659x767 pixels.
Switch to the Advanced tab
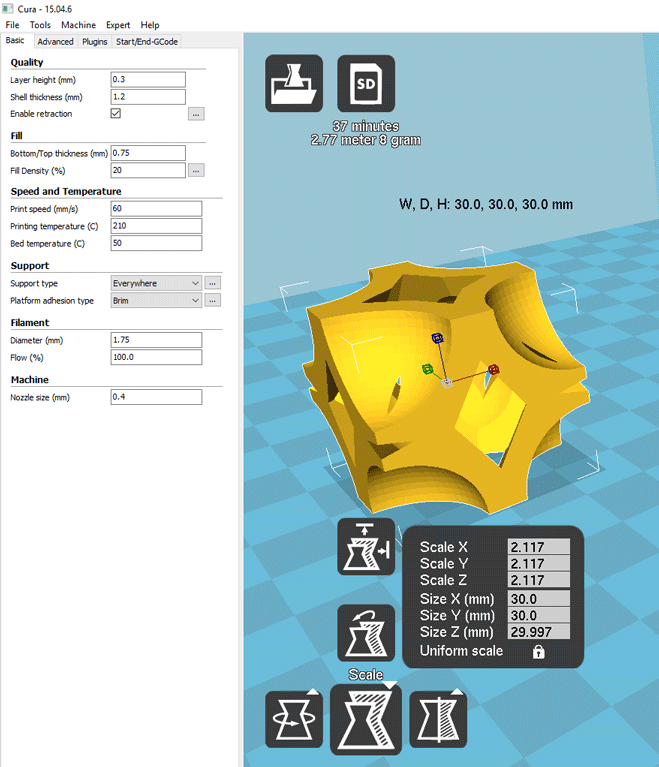click(x=55, y=42)
